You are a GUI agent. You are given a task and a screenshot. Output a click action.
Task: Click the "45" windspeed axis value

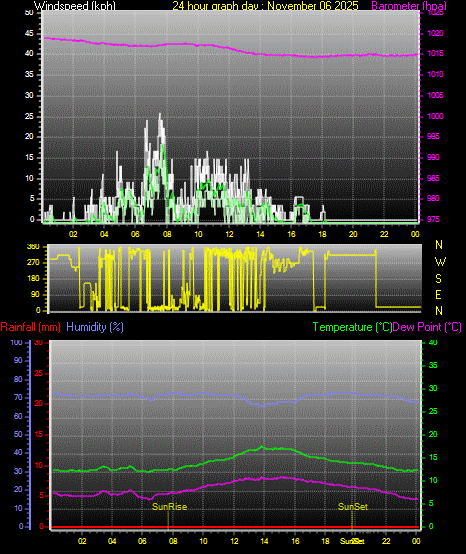click(29, 34)
